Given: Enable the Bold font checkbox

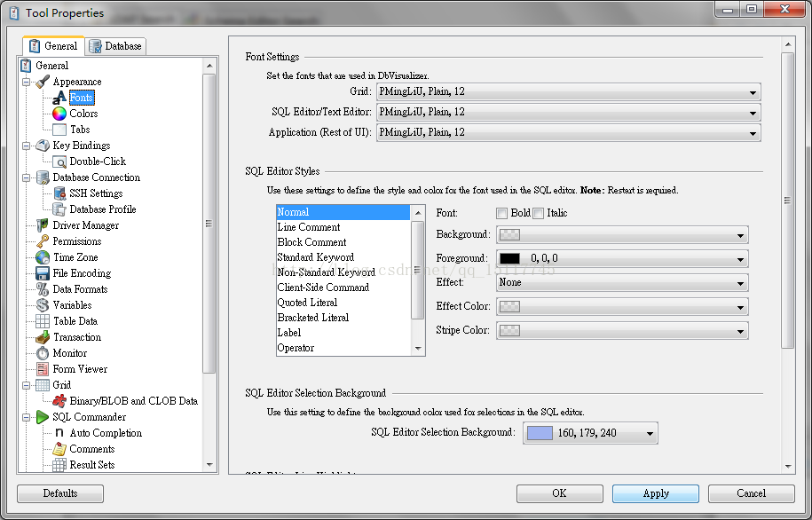Looking at the screenshot, I should pyautogui.click(x=501, y=213).
